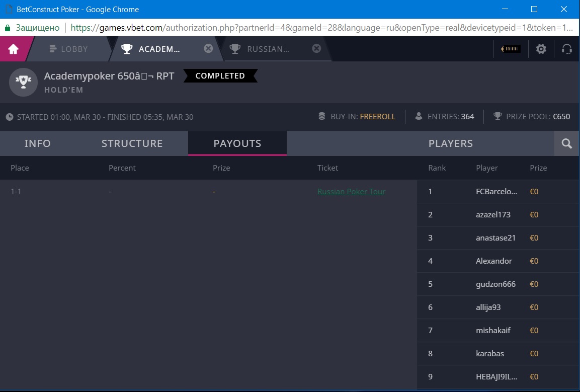
Task: Switch to the Academ… tournament tab
Action: click(x=159, y=49)
